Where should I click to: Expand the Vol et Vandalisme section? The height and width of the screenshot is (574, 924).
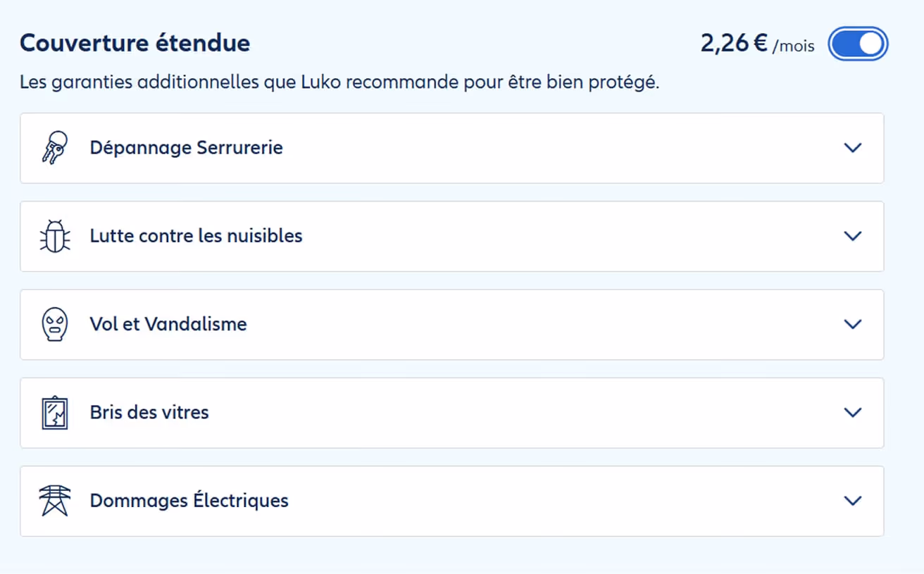click(853, 325)
